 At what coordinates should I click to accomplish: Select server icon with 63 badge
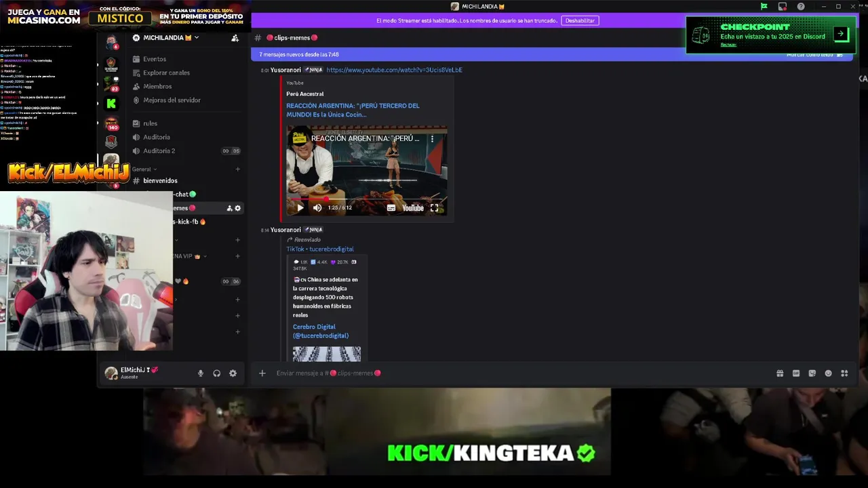point(111,84)
